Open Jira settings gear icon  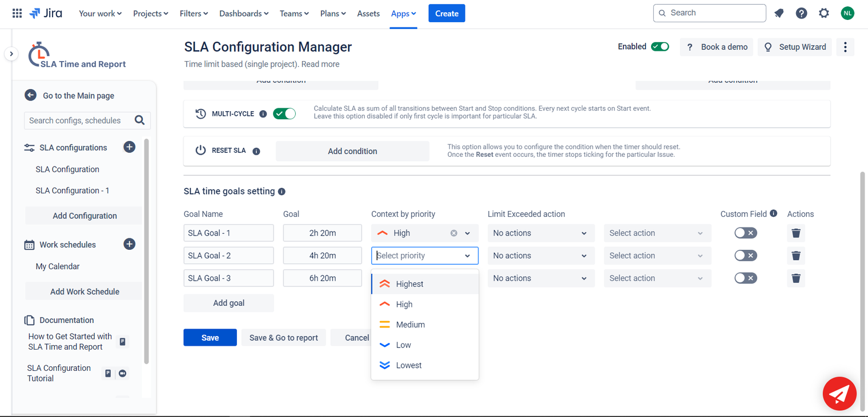click(x=824, y=13)
